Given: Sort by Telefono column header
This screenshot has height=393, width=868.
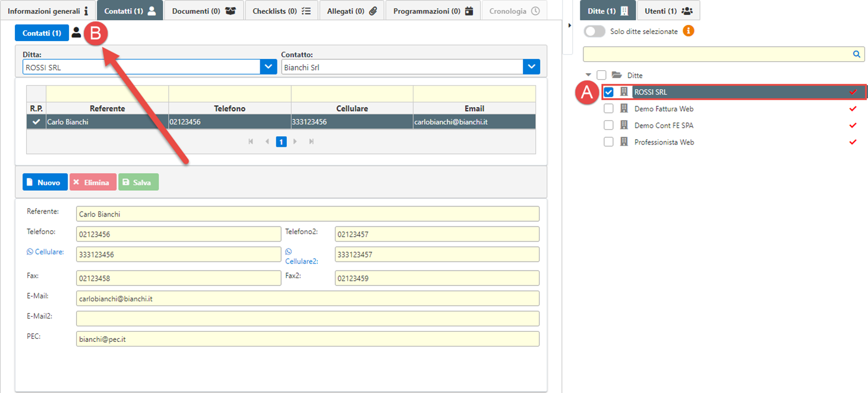Looking at the screenshot, I should (230, 108).
